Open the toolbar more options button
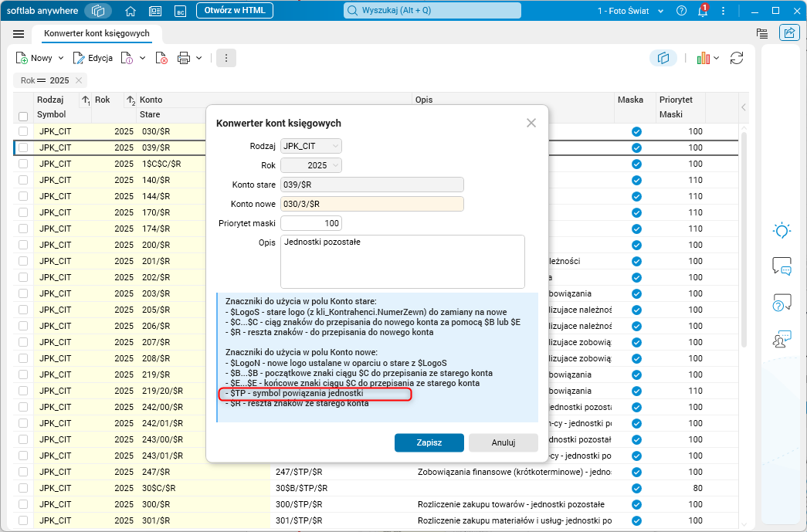Screen dimensions: 807x532 tap(226, 58)
